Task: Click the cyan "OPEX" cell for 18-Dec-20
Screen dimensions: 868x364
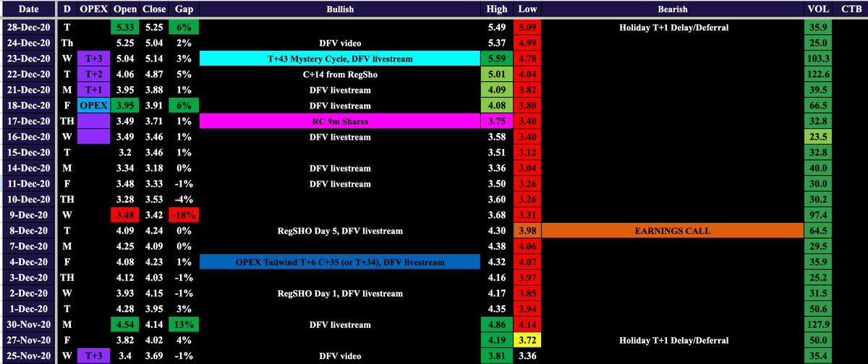Action: pos(93,106)
